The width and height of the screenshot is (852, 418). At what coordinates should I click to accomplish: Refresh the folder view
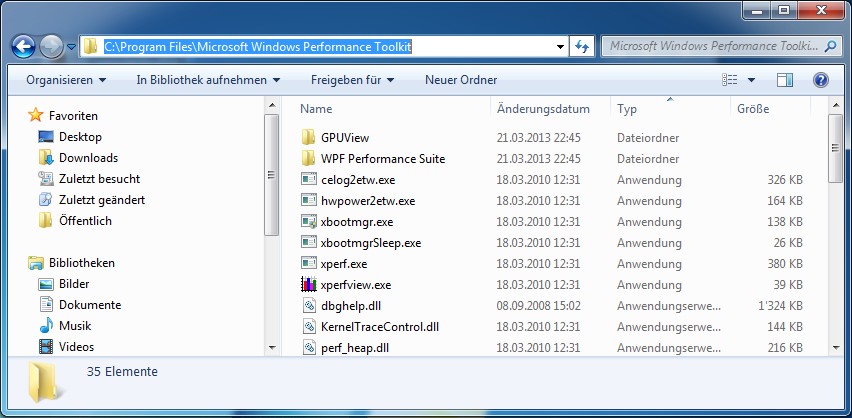pos(582,47)
